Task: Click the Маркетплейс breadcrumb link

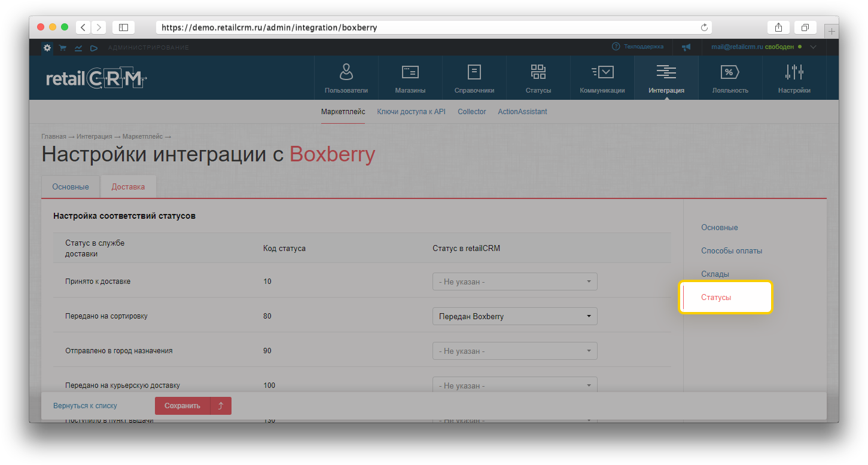Action: (x=142, y=137)
